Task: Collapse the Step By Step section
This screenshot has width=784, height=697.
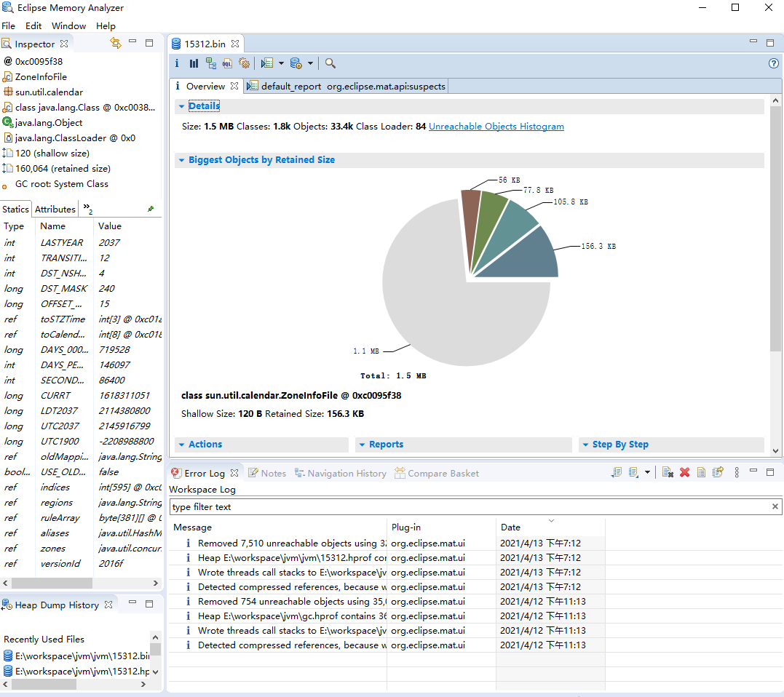Action: click(585, 445)
